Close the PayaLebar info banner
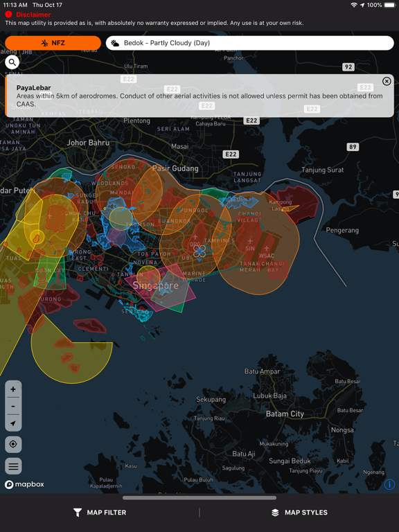Viewport: 399px width, 532px height. [387, 81]
